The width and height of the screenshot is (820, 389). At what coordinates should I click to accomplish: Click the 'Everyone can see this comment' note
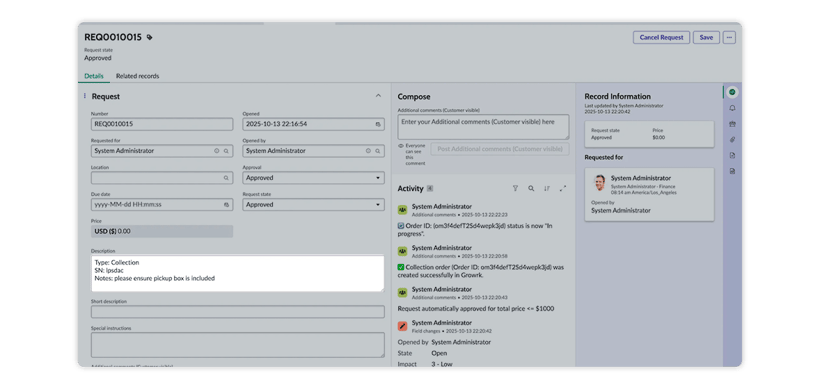click(x=411, y=154)
